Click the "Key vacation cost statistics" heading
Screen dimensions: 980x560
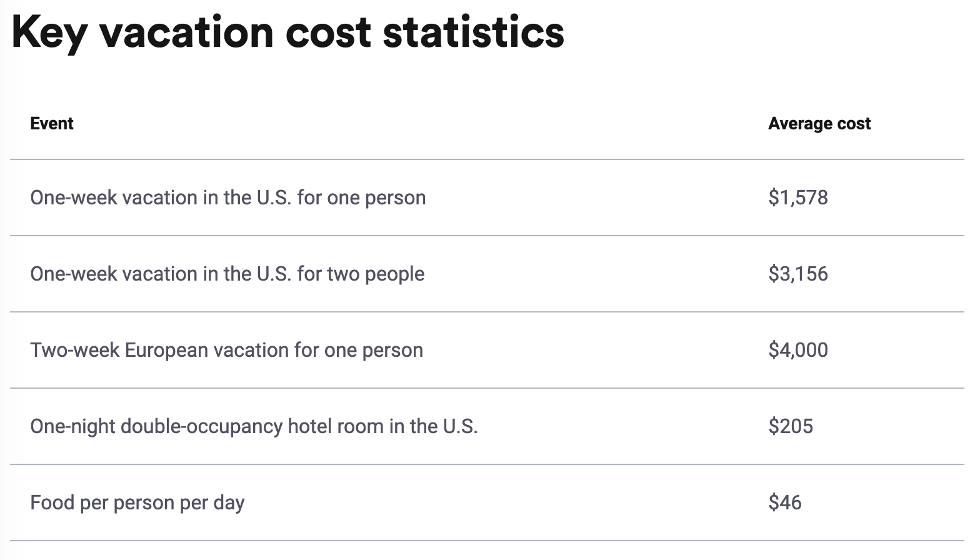point(288,32)
